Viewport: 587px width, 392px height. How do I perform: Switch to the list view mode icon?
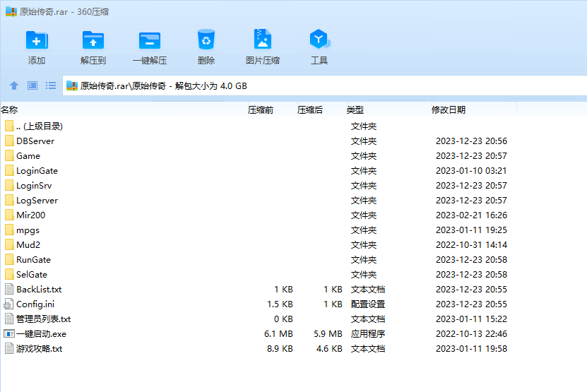pos(51,85)
